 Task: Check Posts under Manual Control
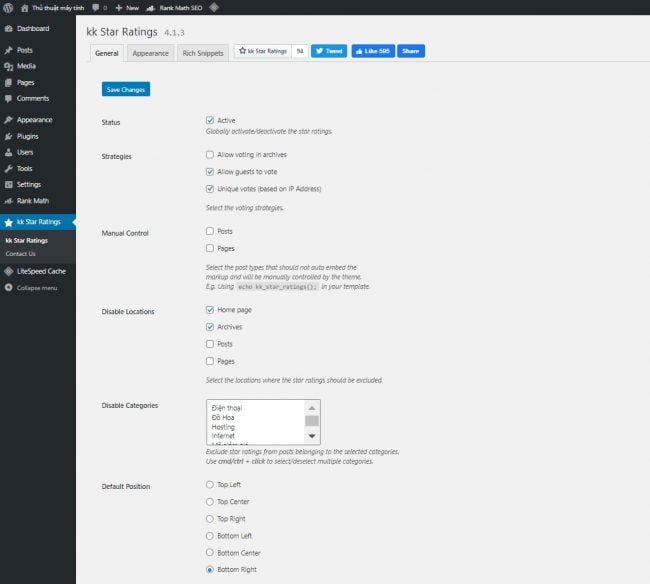[x=210, y=231]
